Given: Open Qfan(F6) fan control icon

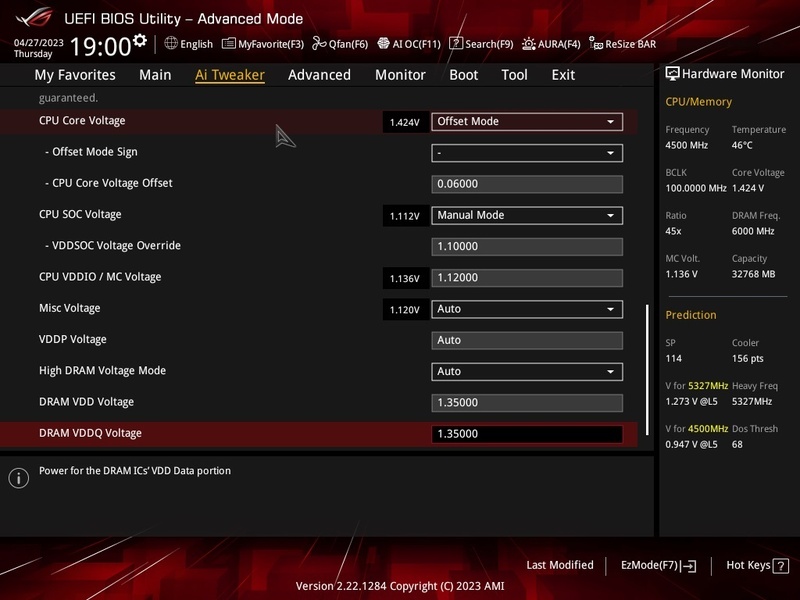Looking at the screenshot, I should [x=319, y=43].
